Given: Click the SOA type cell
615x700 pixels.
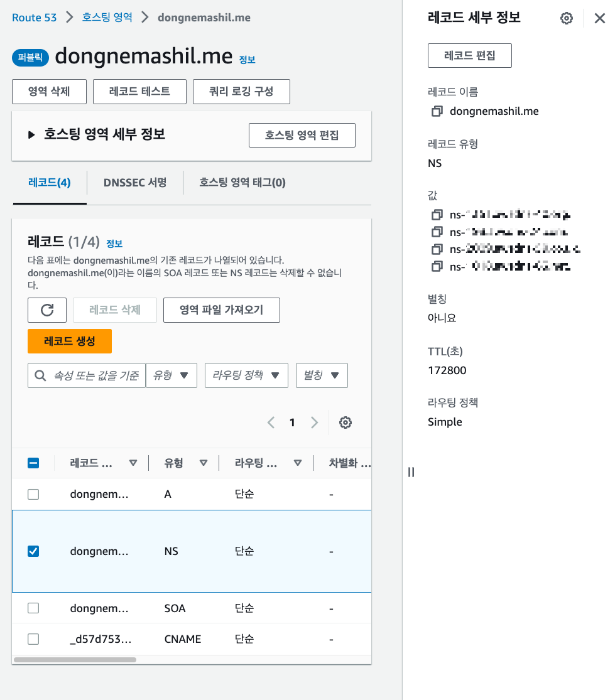Looking at the screenshot, I should [x=175, y=608].
